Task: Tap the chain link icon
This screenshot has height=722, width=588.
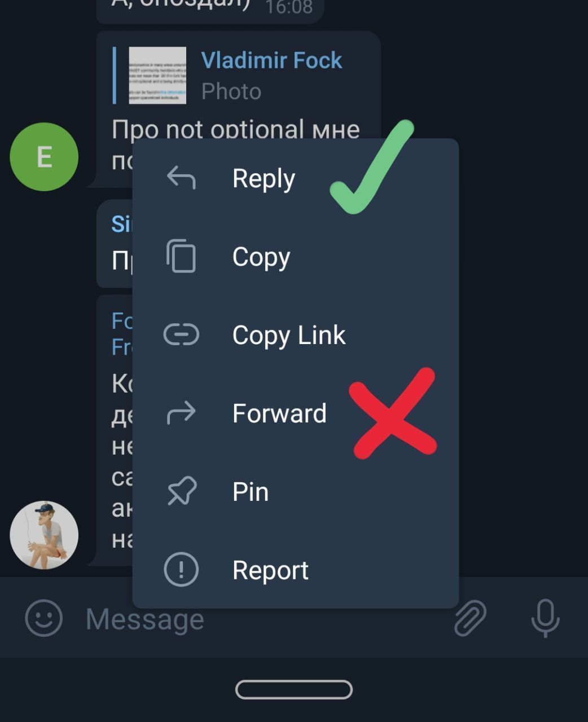Action: click(x=181, y=334)
